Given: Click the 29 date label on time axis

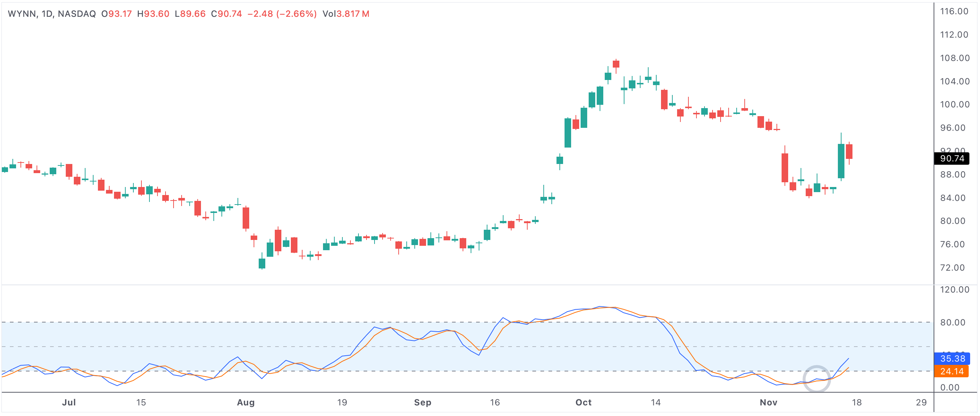Looking at the screenshot, I should (921, 402).
